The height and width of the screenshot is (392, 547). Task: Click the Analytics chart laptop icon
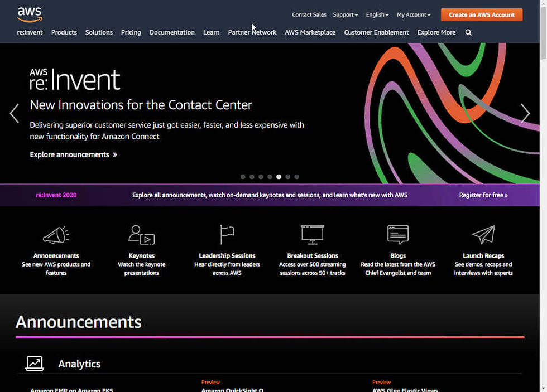35,364
